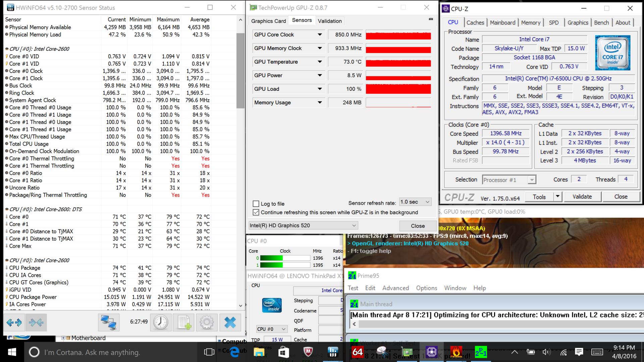The width and height of the screenshot is (644, 362).
Task: Click HWiNFO collapse columns arrows icon
Action: click(x=36, y=322)
